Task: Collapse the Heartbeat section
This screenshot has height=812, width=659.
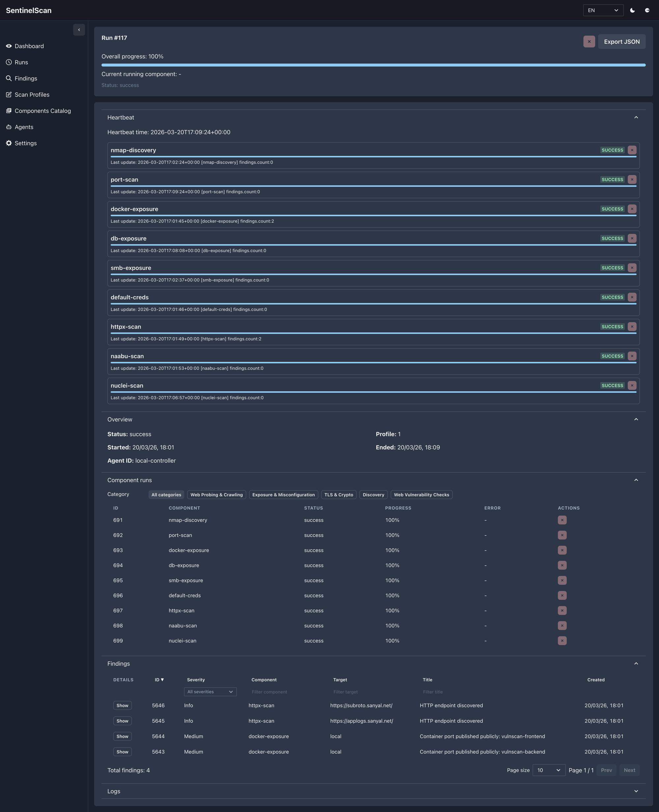Action: coord(636,117)
